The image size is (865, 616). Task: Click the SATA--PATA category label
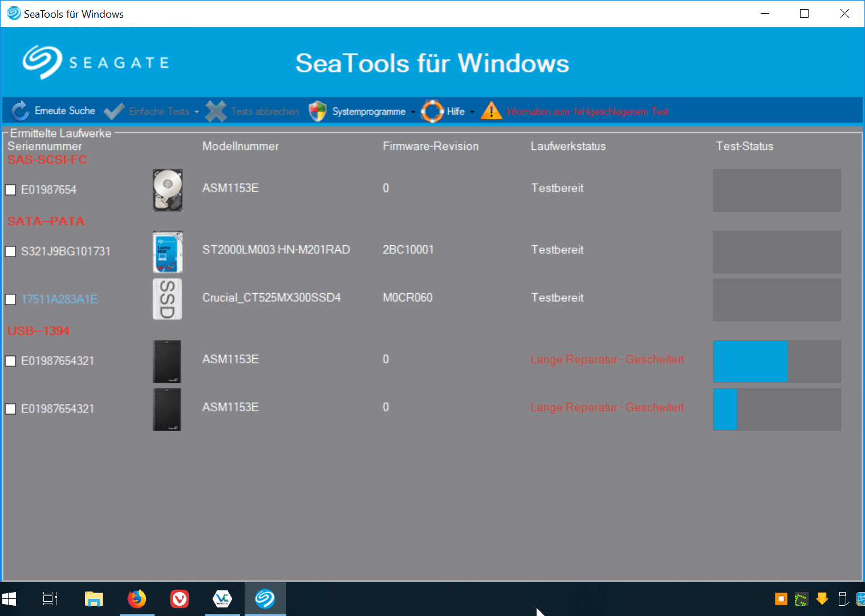46,221
